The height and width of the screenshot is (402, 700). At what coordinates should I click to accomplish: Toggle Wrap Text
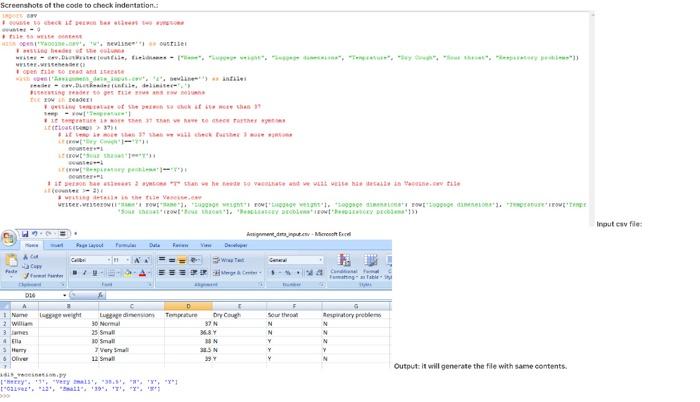pos(229,260)
